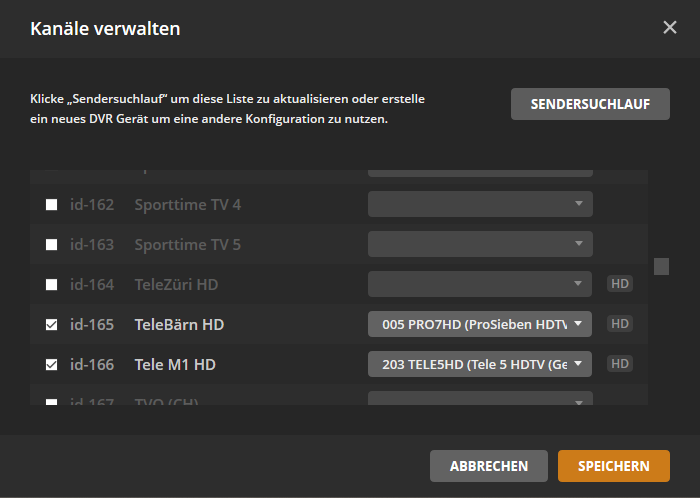Viewport: 700px width, 498px height.
Task: Close the Kanäle verwalten dialog with X
Action: 670,28
